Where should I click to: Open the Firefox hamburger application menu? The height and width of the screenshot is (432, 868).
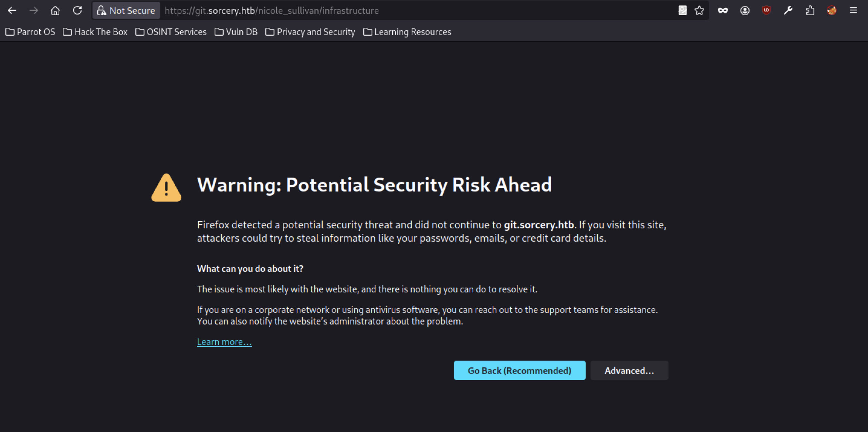[x=853, y=11]
